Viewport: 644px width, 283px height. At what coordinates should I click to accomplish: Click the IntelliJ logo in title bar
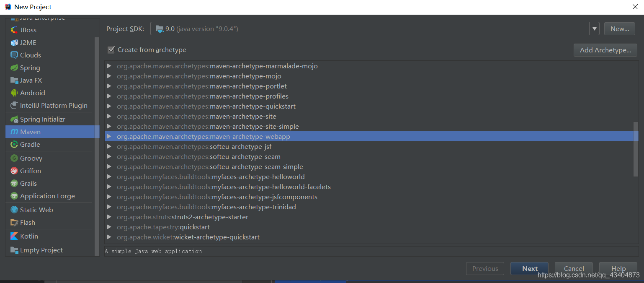pyautogui.click(x=8, y=7)
